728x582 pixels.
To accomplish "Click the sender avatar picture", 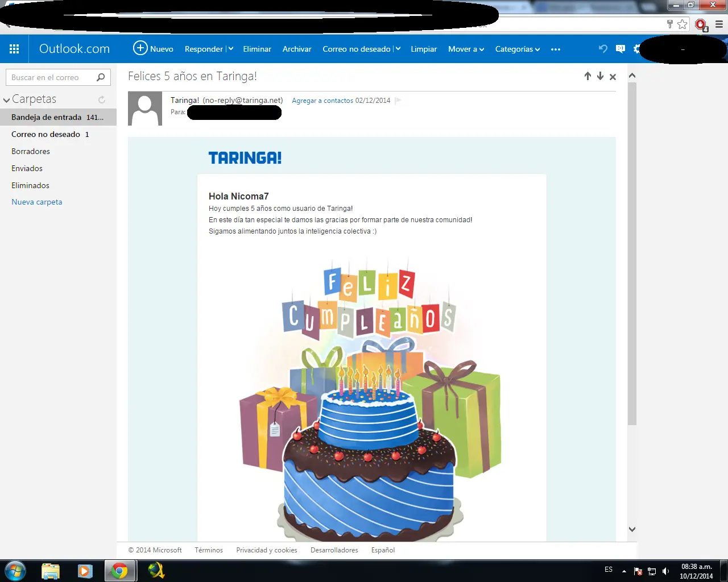I will click(145, 109).
